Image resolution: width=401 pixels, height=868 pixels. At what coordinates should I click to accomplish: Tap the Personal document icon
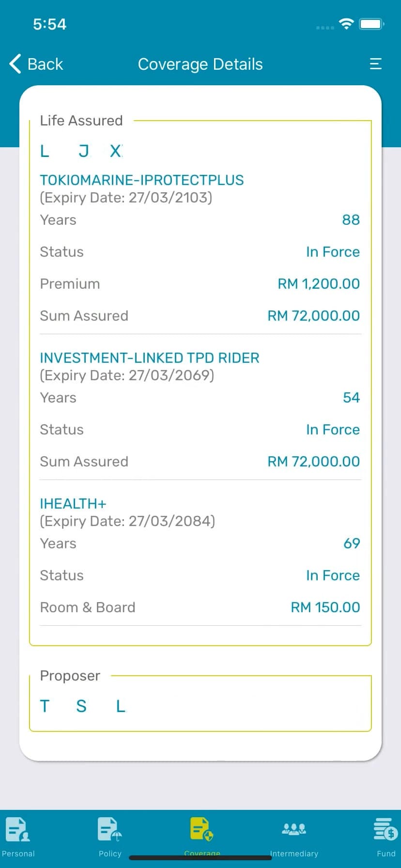[x=17, y=829]
